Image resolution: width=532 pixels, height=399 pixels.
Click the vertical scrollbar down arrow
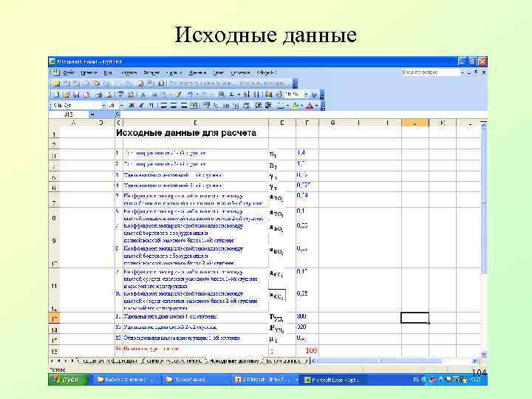pos(483,355)
